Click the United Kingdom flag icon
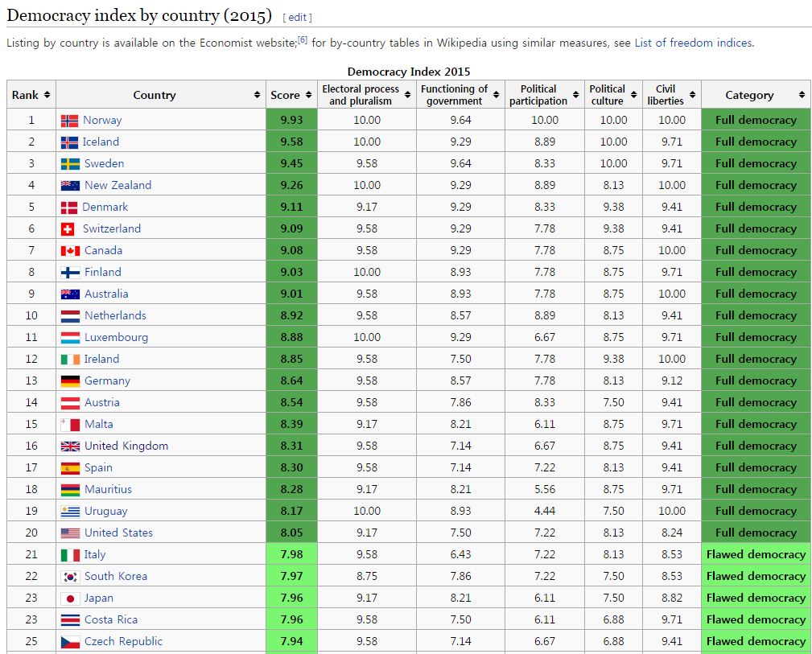Viewport: 812px width, 654px height. coord(70,446)
